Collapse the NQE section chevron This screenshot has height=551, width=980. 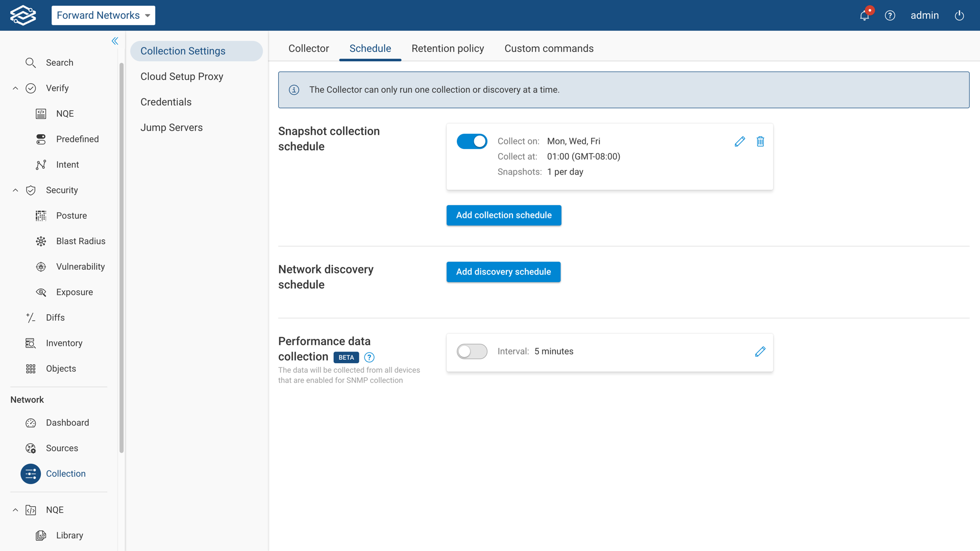(x=15, y=510)
